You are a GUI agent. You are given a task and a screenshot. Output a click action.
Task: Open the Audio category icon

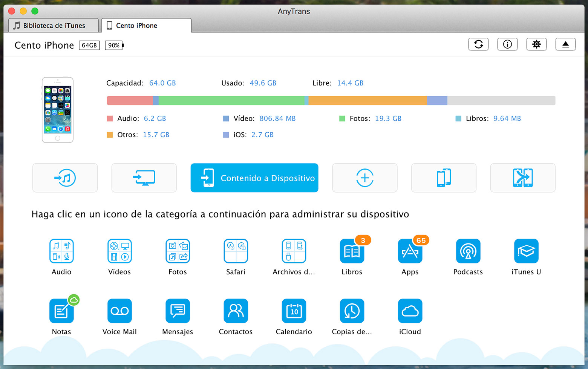click(x=61, y=251)
